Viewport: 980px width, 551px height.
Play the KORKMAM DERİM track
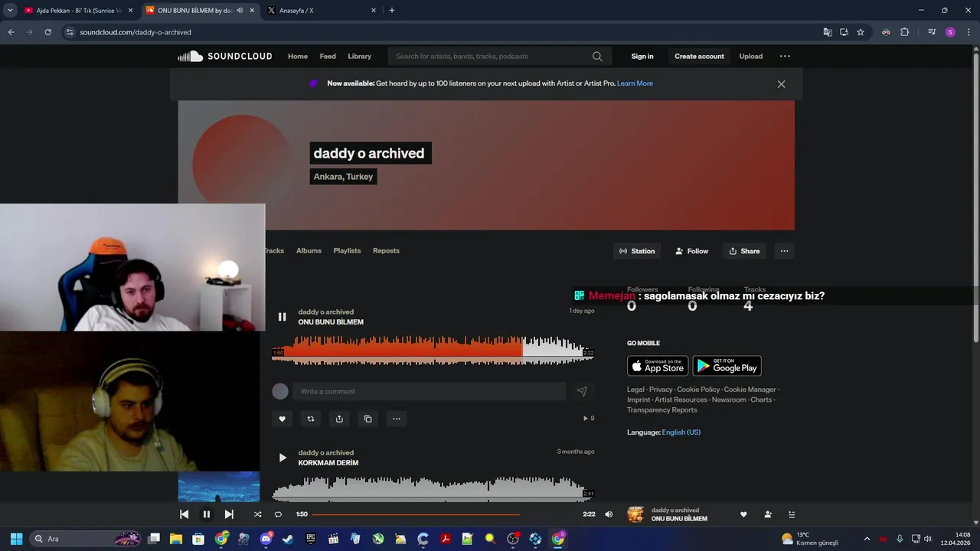[x=282, y=458]
